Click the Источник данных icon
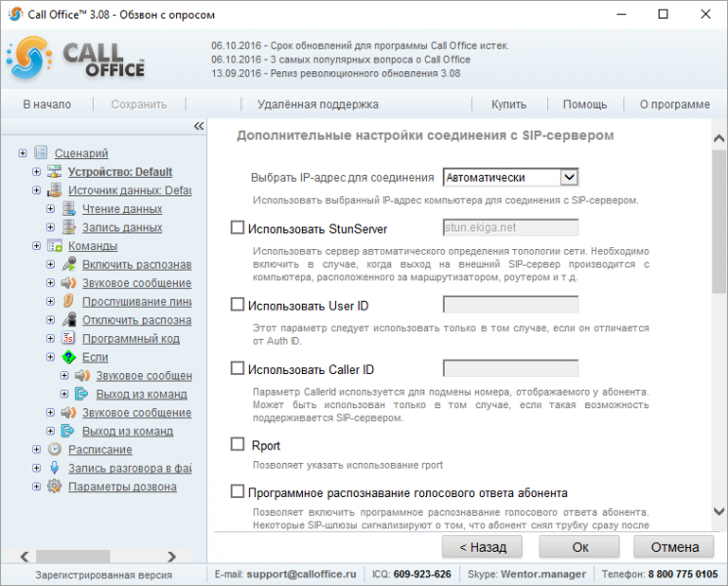 (x=55, y=189)
